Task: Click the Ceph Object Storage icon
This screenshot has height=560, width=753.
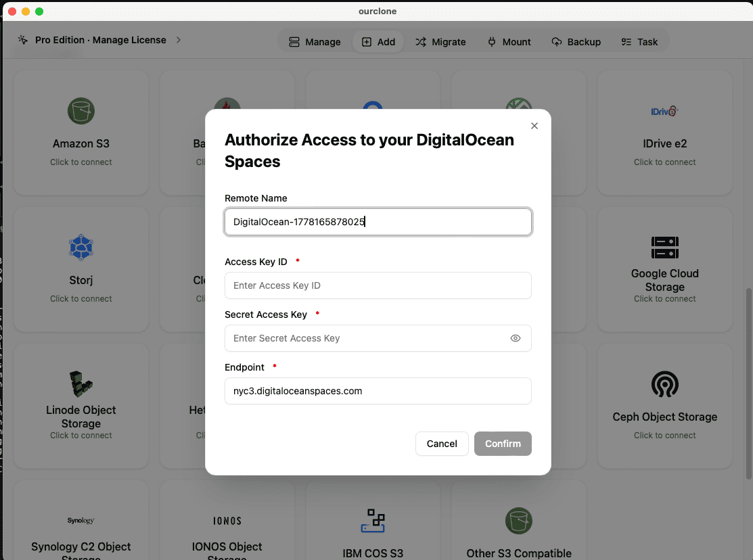Action: pyautogui.click(x=664, y=383)
